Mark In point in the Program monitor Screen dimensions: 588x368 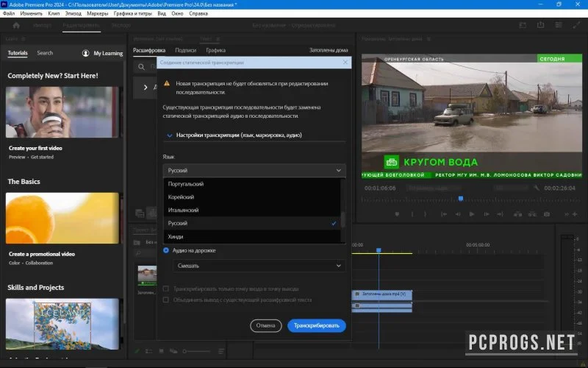412,214
